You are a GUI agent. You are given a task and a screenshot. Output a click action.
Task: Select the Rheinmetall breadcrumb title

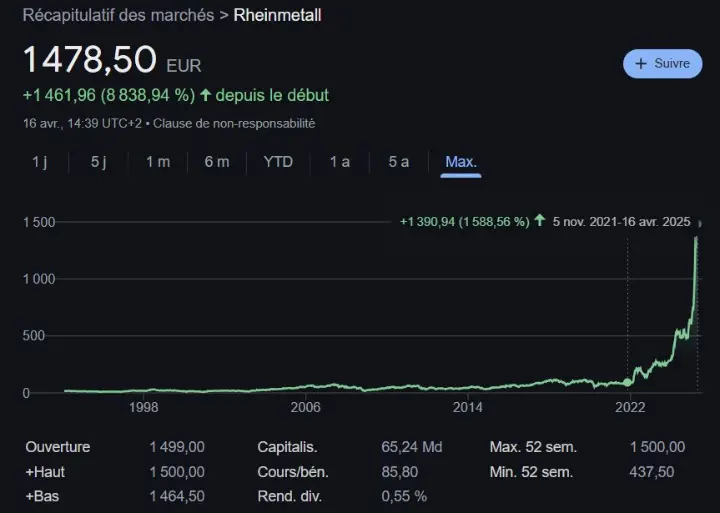[x=277, y=15]
